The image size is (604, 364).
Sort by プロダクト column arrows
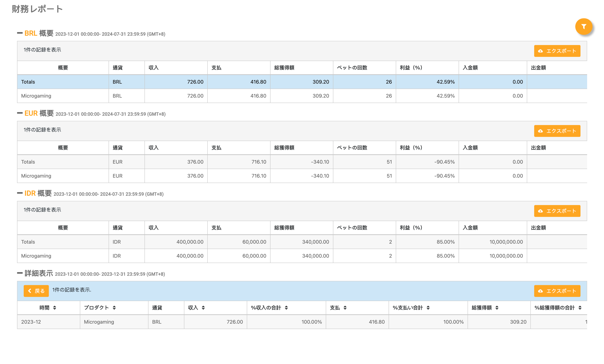(114, 308)
